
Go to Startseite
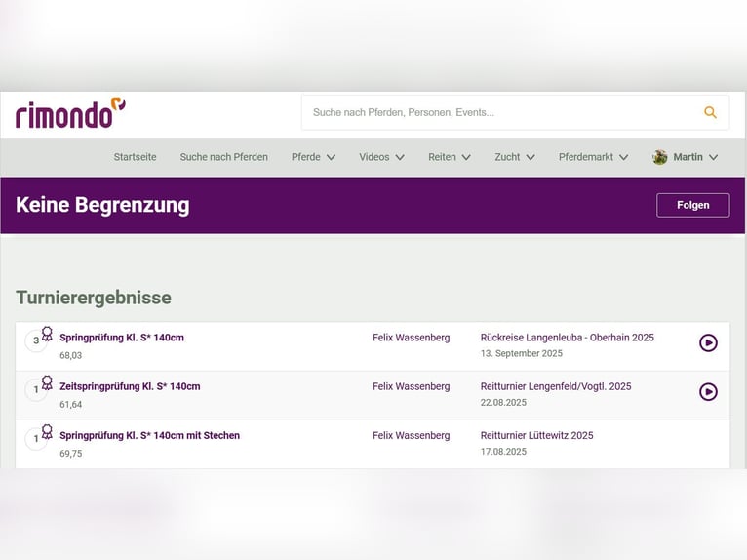coord(135,157)
